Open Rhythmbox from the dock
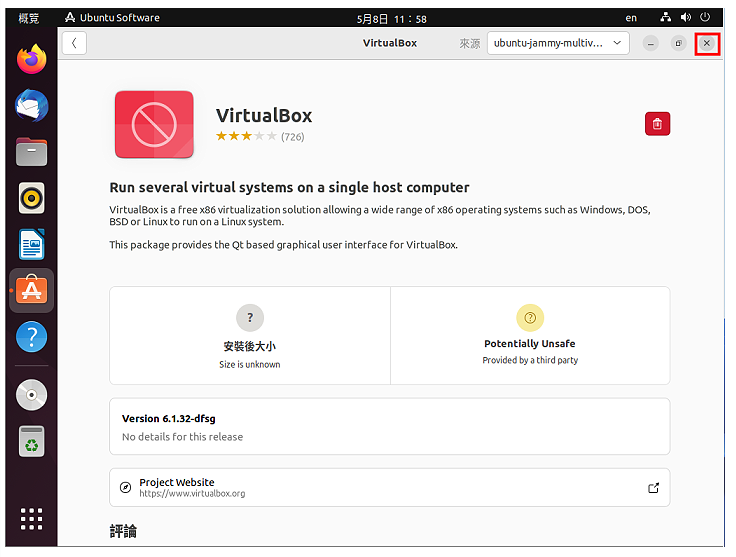The height and width of the screenshot is (557, 736). click(x=31, y=198)
